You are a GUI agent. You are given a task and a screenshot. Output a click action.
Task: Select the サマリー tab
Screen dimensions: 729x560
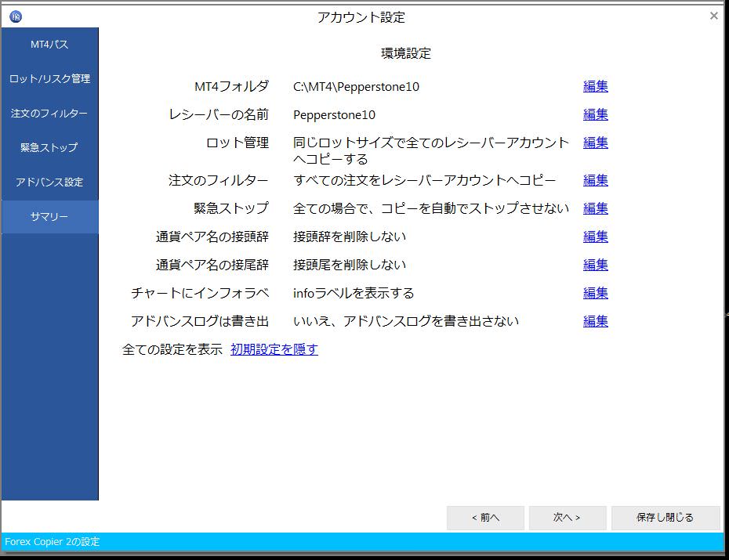tap(49, 217)
